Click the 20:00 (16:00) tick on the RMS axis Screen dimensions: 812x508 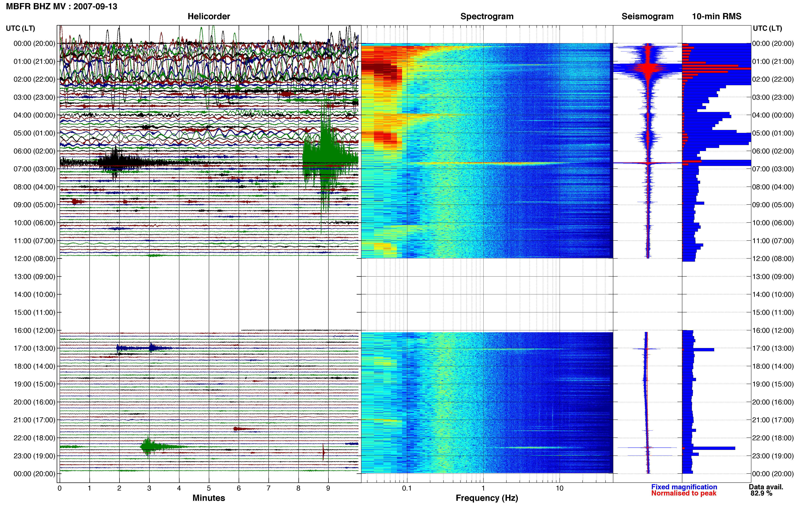(773, 402)
